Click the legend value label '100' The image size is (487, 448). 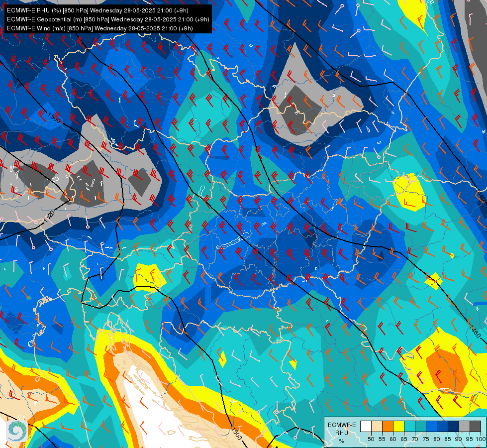click(481, 439)
